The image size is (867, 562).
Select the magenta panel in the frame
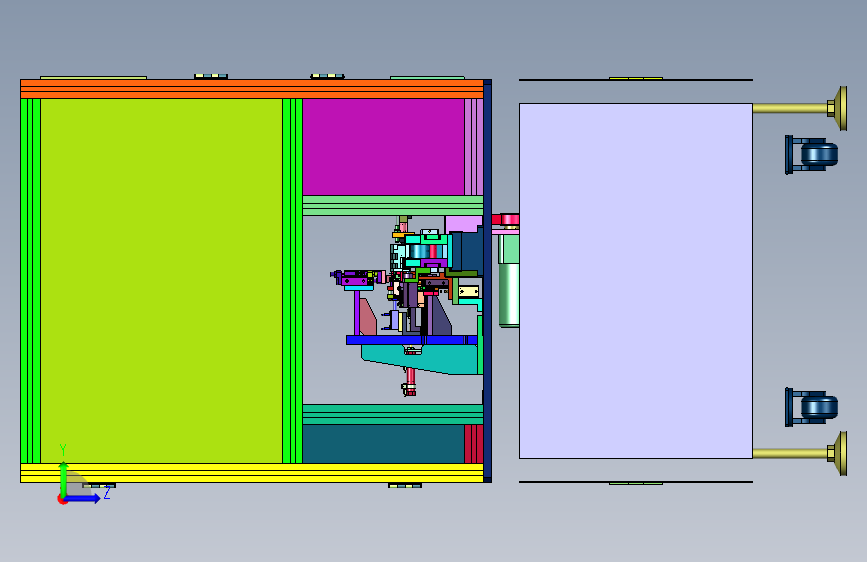pyautogui.click(x=383, y=147)
